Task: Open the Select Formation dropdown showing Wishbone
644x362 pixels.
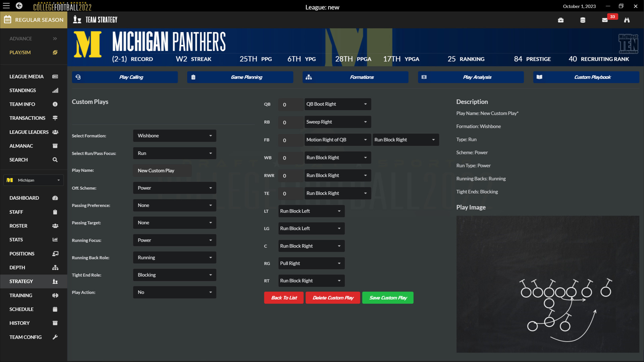Action: coord(174,135)
